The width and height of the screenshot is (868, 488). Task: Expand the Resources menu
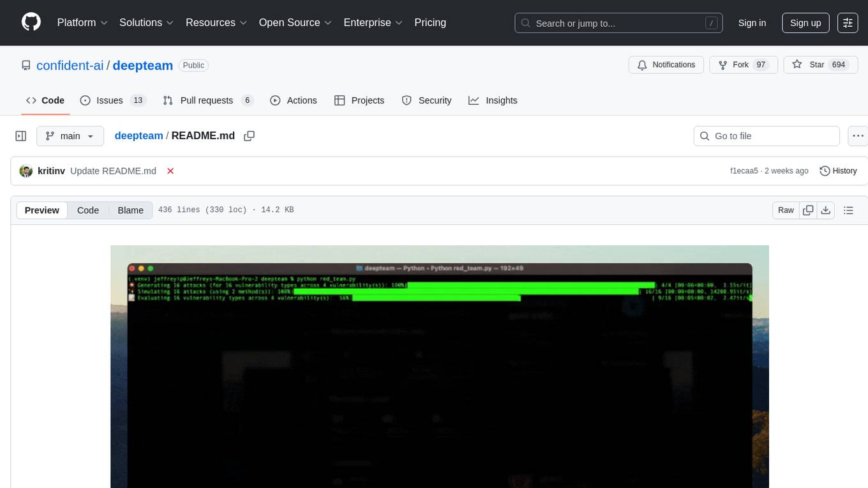click(216, 22)
